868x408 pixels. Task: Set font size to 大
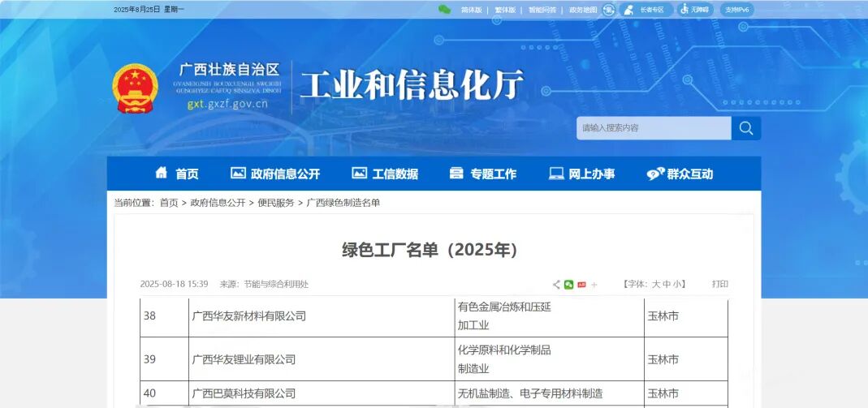(x=656, y=285)
